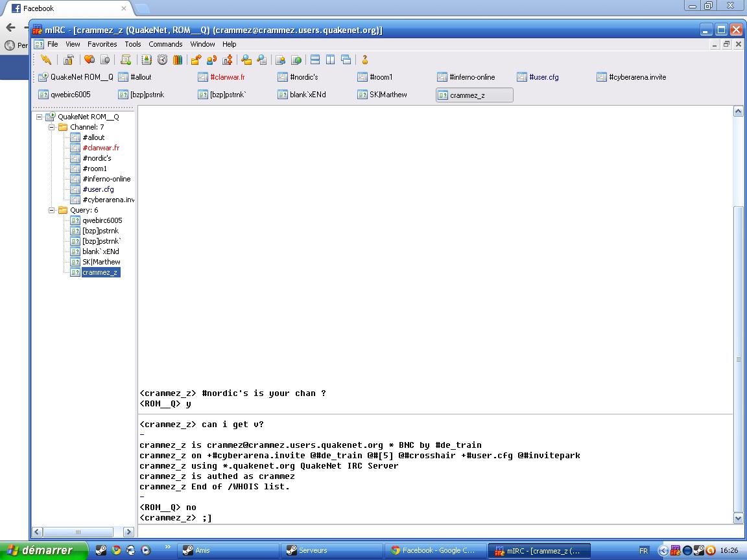This screenshot has height=560, width=747.
Task: Open Favorites with the heart toolbar icon
Action: tap(89, 60)
